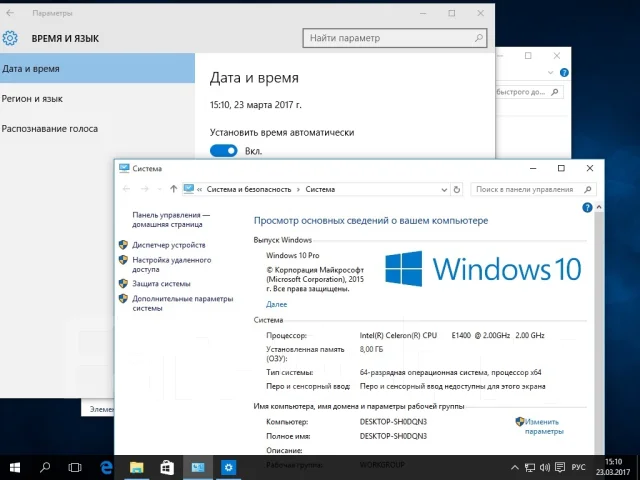The width and height of the screenshot is (640, 480).
Task: Click the РУС language indicator
Action: [x=578, y=468]
